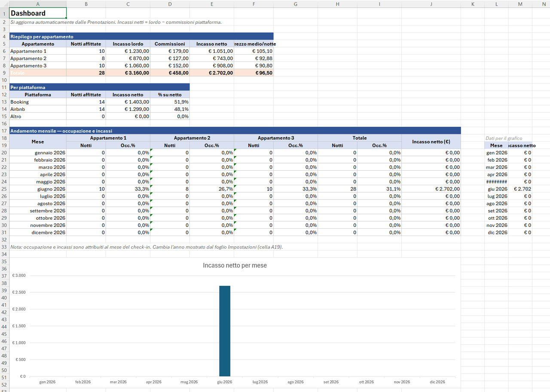
Task: Select the "Riepilogo per appartamento" section header
Action: pos(141,37)
